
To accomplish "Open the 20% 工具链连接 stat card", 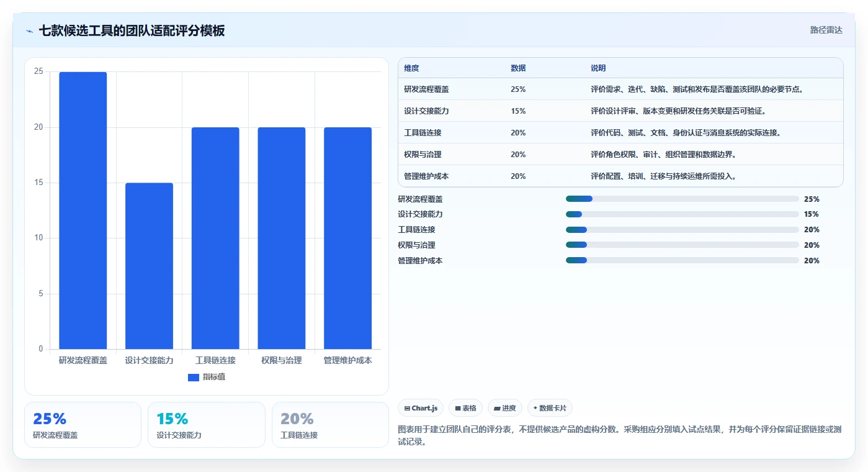I will (x=330, y=425).
